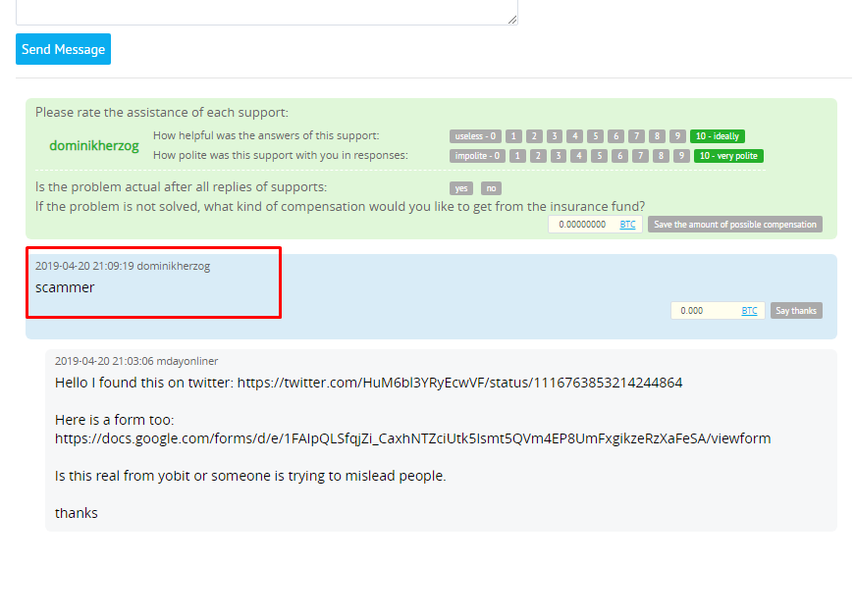Rate helpfulness as 3

point(555,136)
